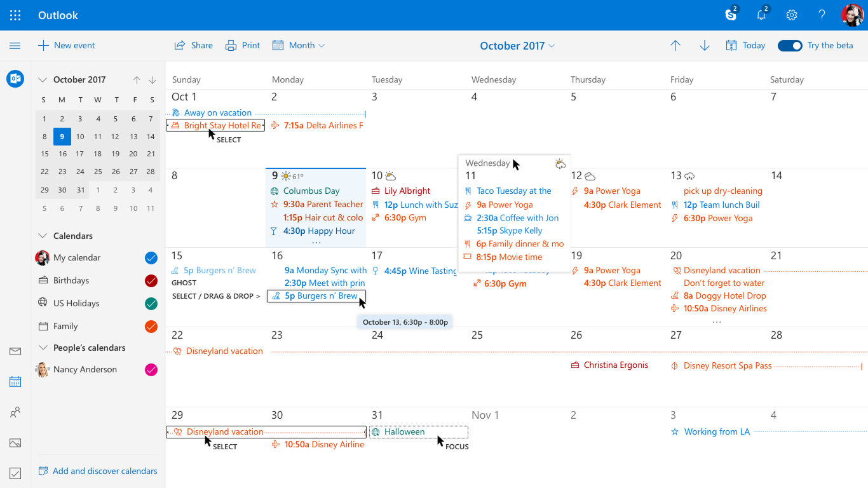Open 9:30a Parent Teacher event
This screenshot has width=868, height=488.
coord(316,204)
